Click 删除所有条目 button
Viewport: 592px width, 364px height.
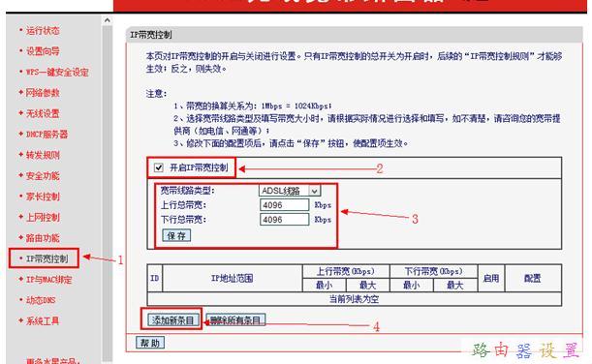pyautogui.click(x=235, y=320)
